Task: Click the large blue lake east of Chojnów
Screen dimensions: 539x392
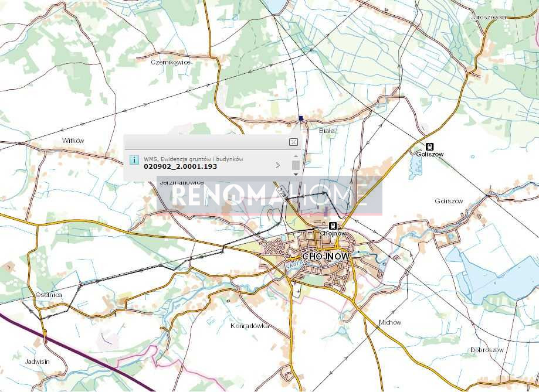Action: [x=495, y=278]
